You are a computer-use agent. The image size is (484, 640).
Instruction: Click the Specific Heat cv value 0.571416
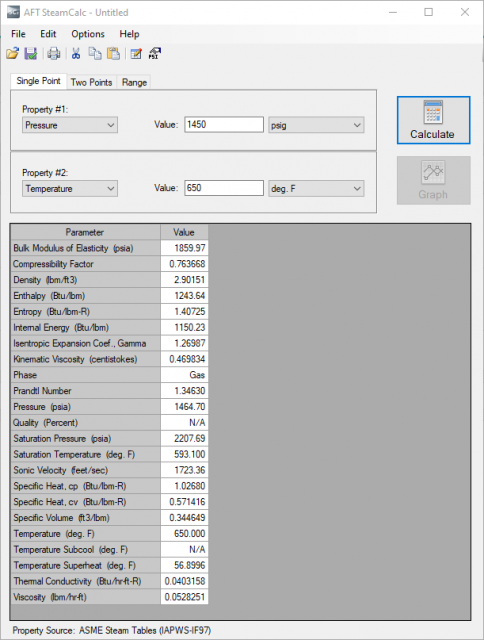(x=184, y=502)
